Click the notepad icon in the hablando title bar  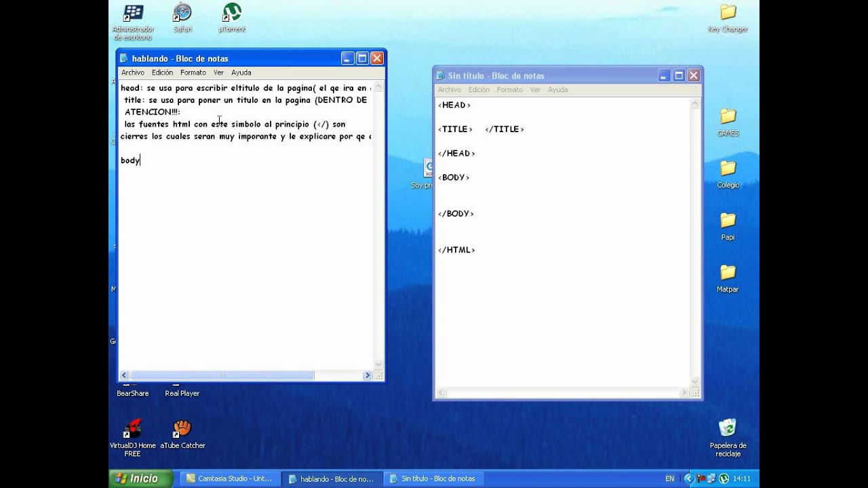click(x=125, y=58)
